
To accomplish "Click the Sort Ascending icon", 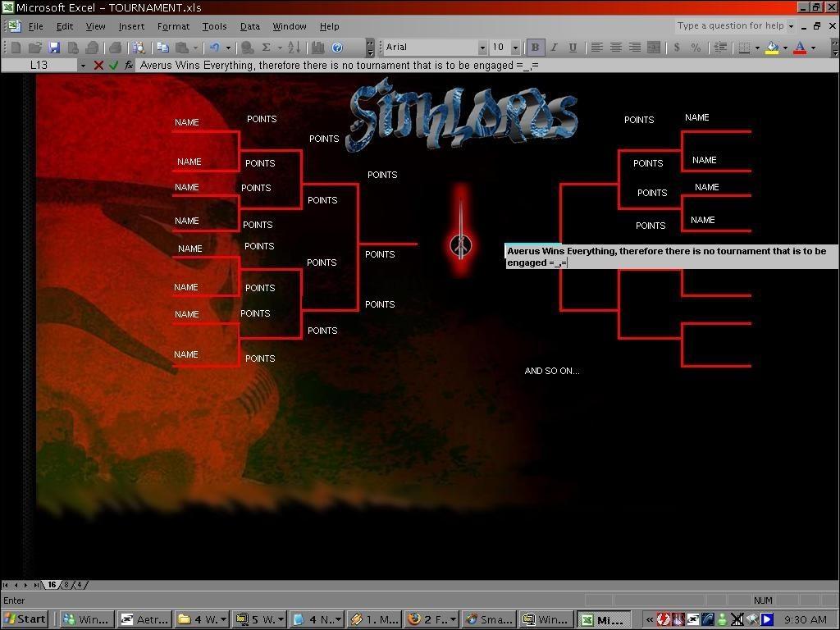I will (294, 48).
